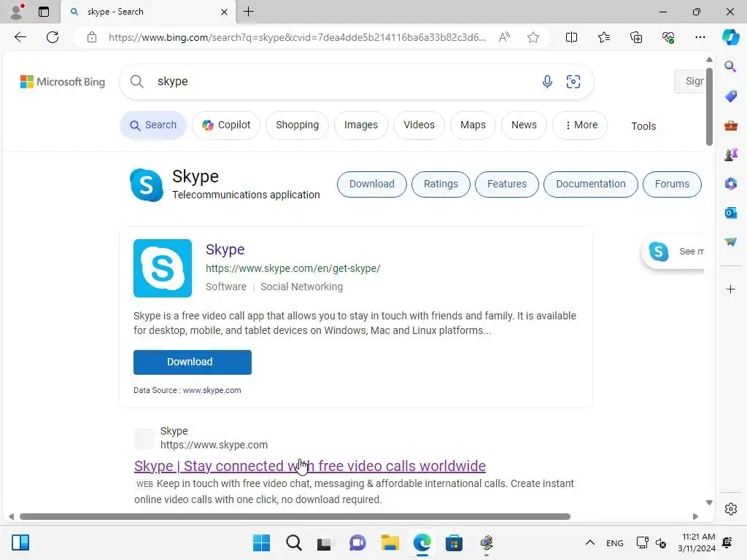This screenshot has width=747, height=560.
Task: Click the large Skype app thumbnail
Action: point(163,268)
